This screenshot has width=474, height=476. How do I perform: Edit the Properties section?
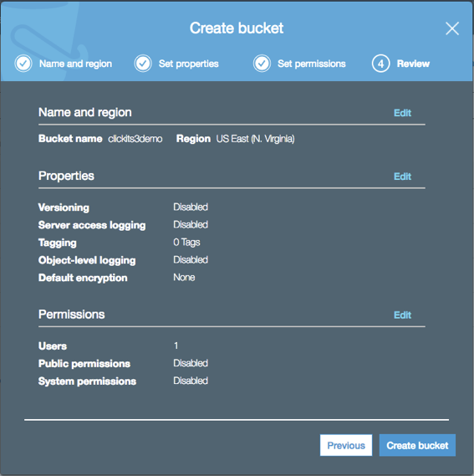pos(402,177)
